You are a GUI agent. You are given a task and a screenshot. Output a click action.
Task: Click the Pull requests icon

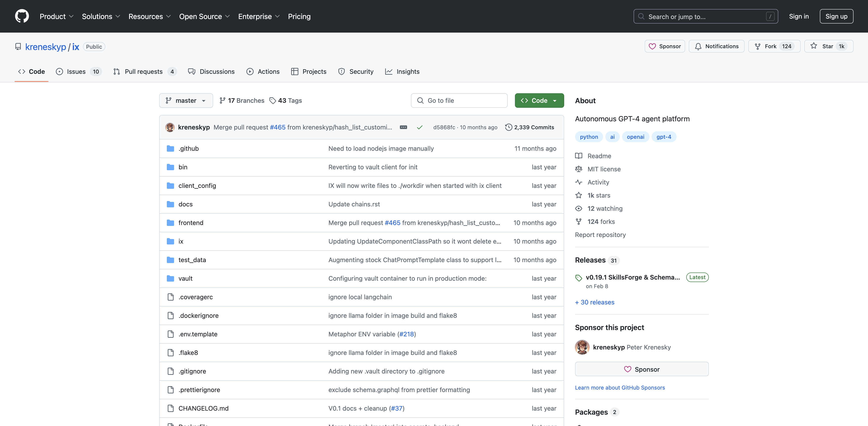[x=116, y=71]
